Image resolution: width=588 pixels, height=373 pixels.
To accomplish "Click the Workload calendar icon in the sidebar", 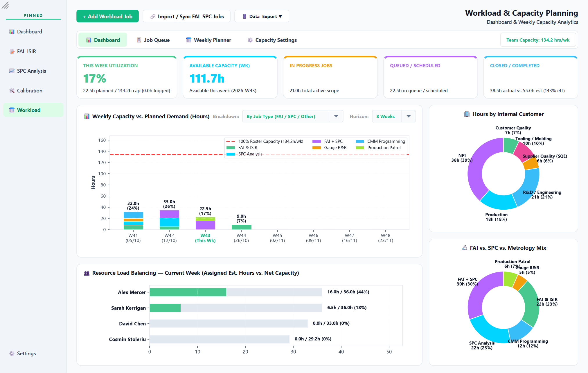I will point(12,110).
